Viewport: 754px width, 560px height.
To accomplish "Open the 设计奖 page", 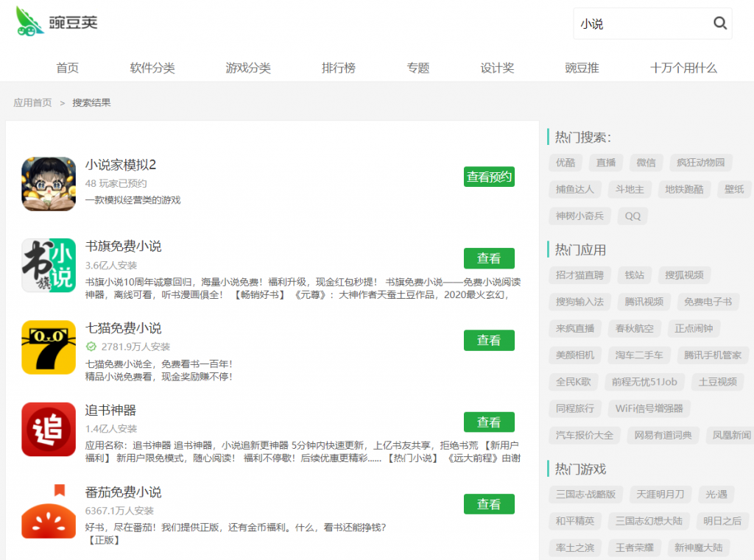I will tap(497, 68).
